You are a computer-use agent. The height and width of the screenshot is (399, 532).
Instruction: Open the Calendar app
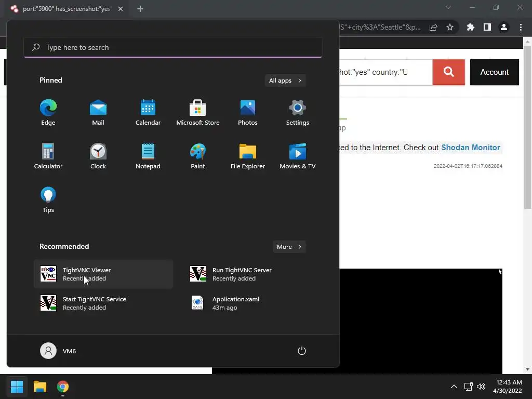tap(148, 113)
